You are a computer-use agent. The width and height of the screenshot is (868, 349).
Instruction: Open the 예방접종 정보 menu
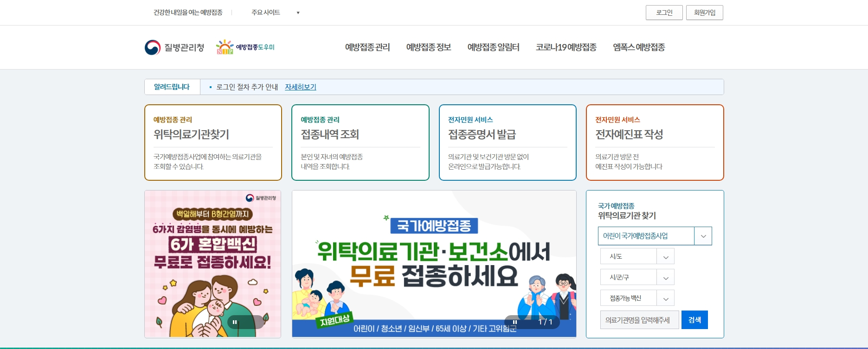pyautogui.click(x=429, y=47)
